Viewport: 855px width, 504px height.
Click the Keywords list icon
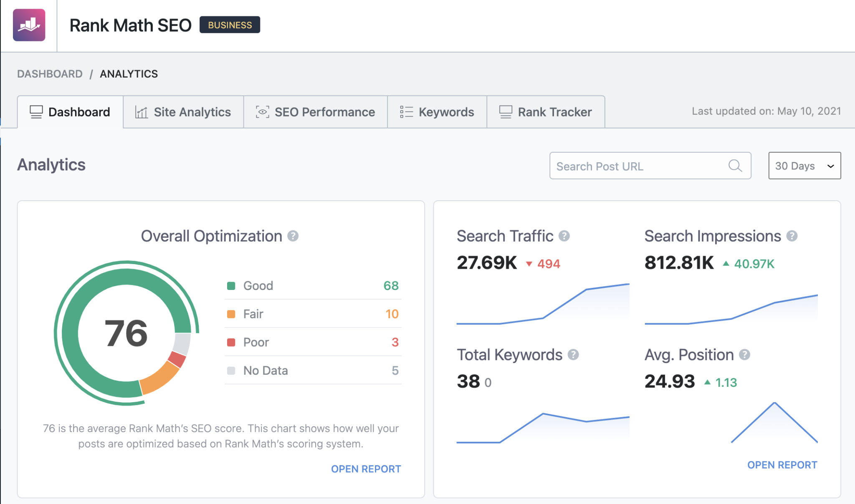406,112
